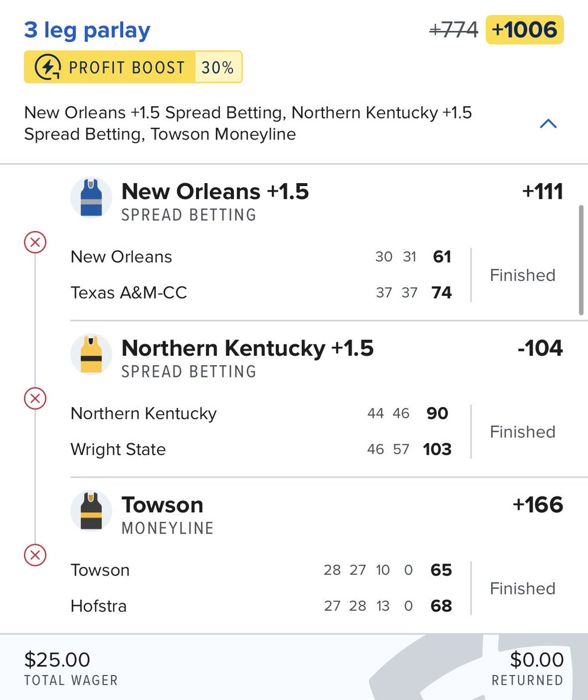The image size is (588, 700).
Task: Click the lost-leg X icon beside New Orleans
Action: coord(34,242)
